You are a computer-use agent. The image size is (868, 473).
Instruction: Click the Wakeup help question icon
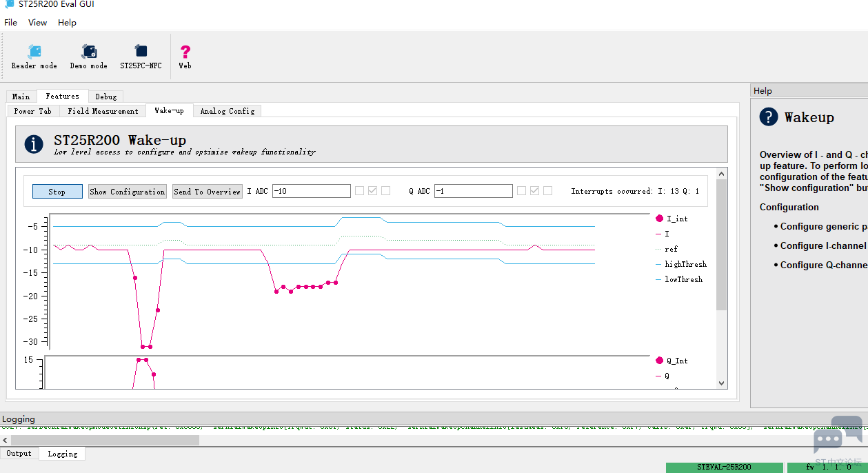769,117
